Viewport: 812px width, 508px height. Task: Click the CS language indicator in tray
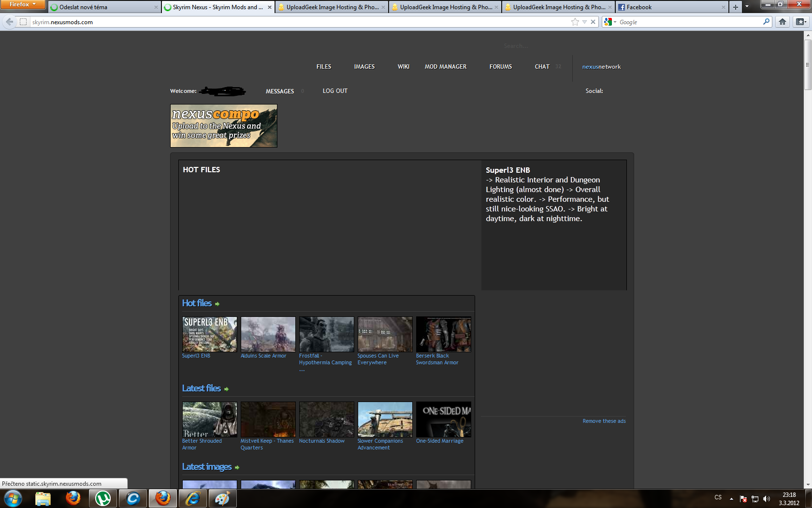point(718,498)
